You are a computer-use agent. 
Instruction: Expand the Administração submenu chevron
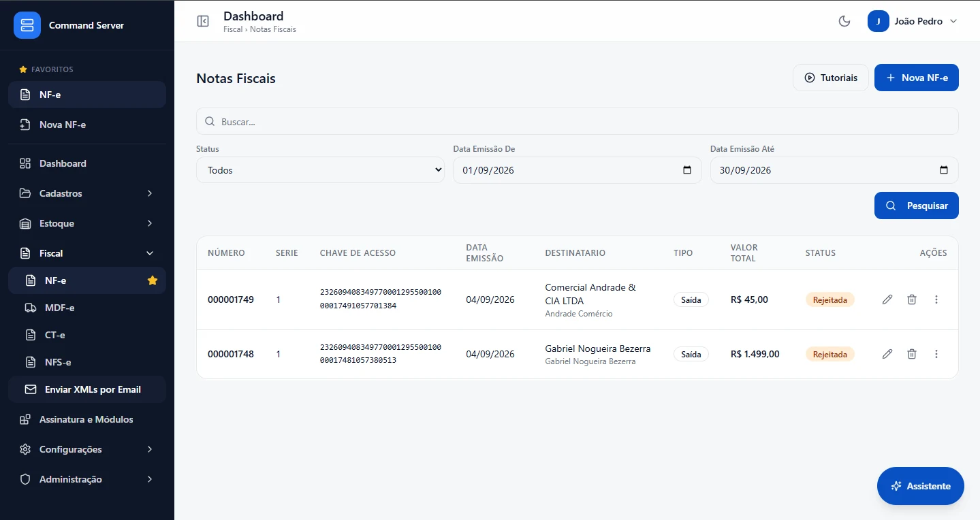pos(150,479)
